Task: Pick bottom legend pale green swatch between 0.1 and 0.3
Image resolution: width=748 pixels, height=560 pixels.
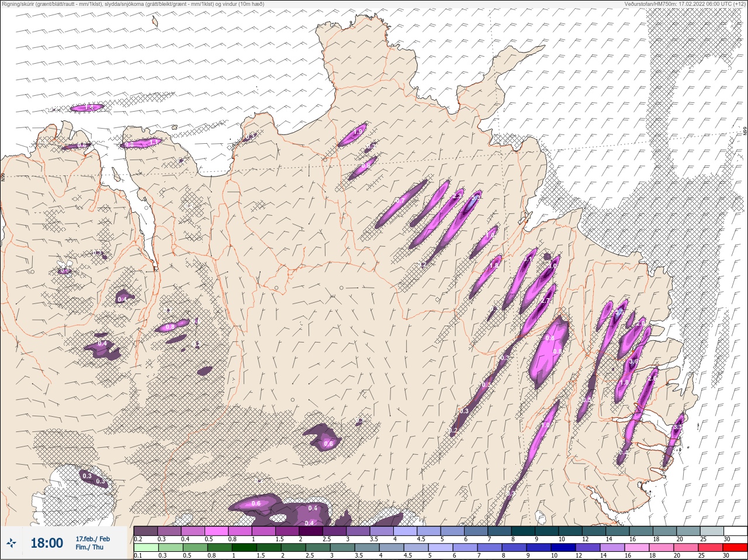Action: coord(146,548)
